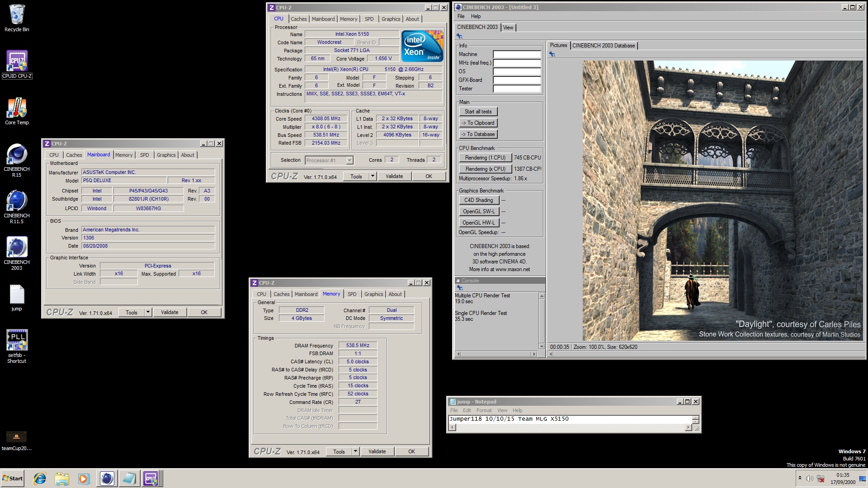Run C4D Shading benchmark

tap(479, 200)
